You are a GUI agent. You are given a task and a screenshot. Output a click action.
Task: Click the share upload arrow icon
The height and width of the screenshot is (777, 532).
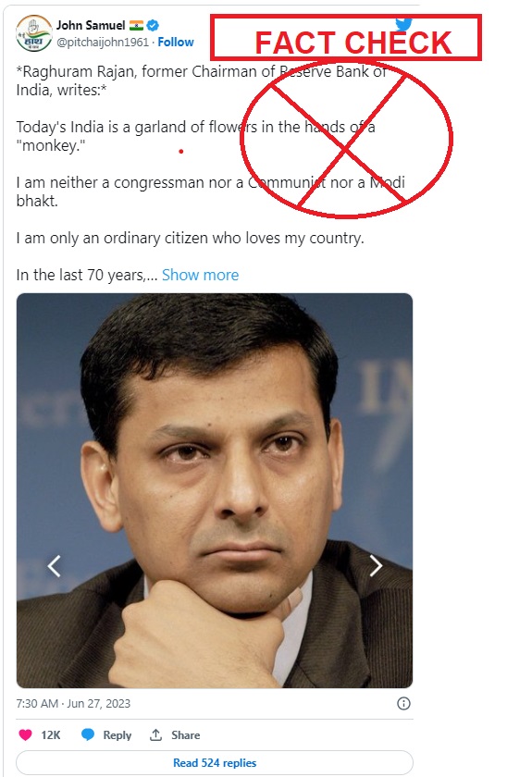(155, 734)
